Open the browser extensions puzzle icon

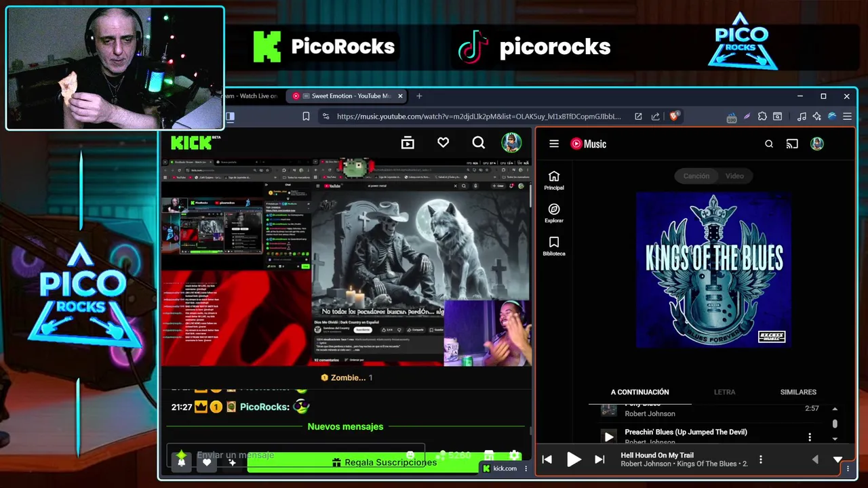(762, 117)
